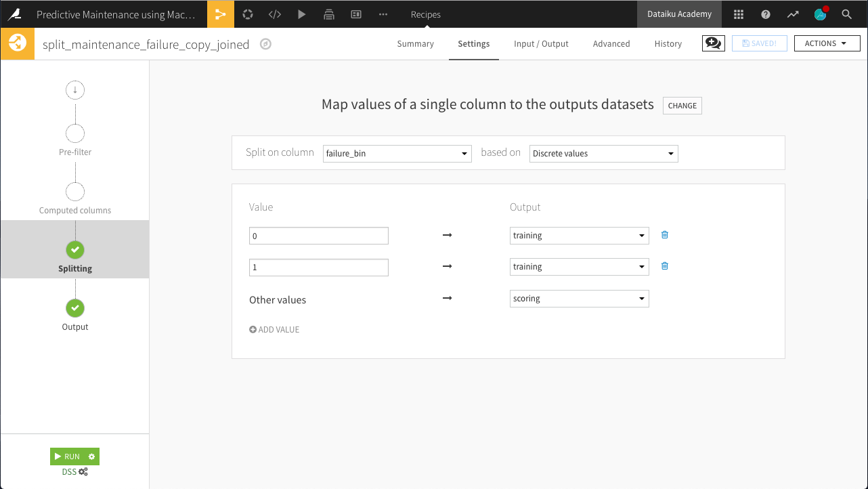Click the SAVED! button
The width and height of the screenshot is (868, 489).
pyautogui.click(x=760, y=43)
